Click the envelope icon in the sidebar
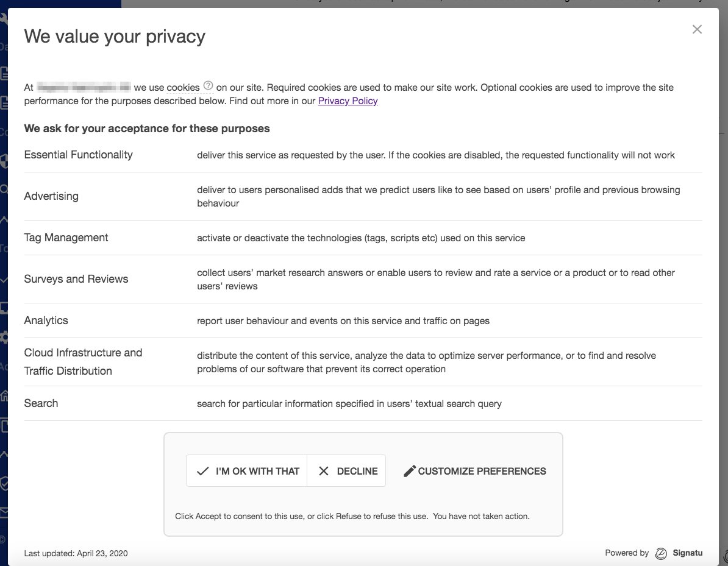The image size is (728, 566). click(4, 512)
